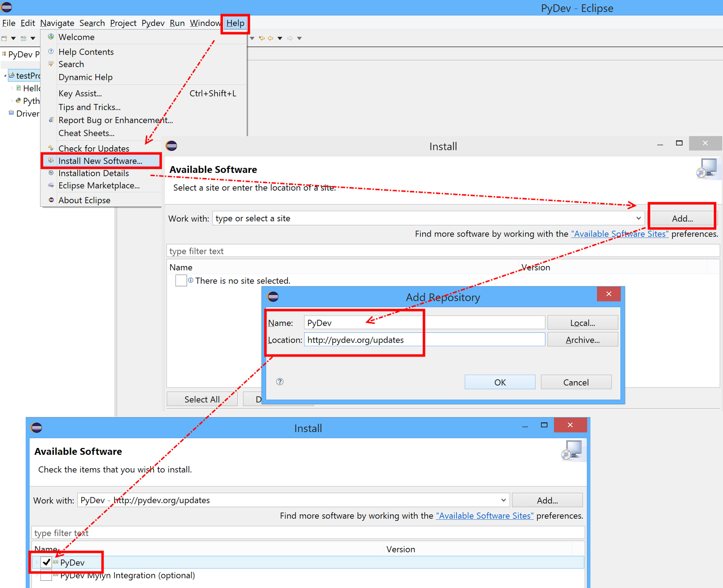Click Eclipse icon in Add Repository title bar

pyautogui.click(x=273, y=297)
